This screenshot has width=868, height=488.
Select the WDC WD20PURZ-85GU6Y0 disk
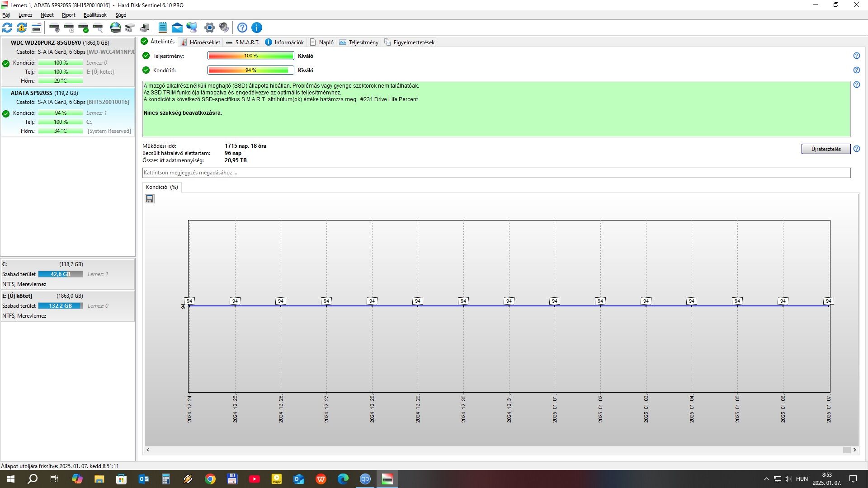(68, 62)
